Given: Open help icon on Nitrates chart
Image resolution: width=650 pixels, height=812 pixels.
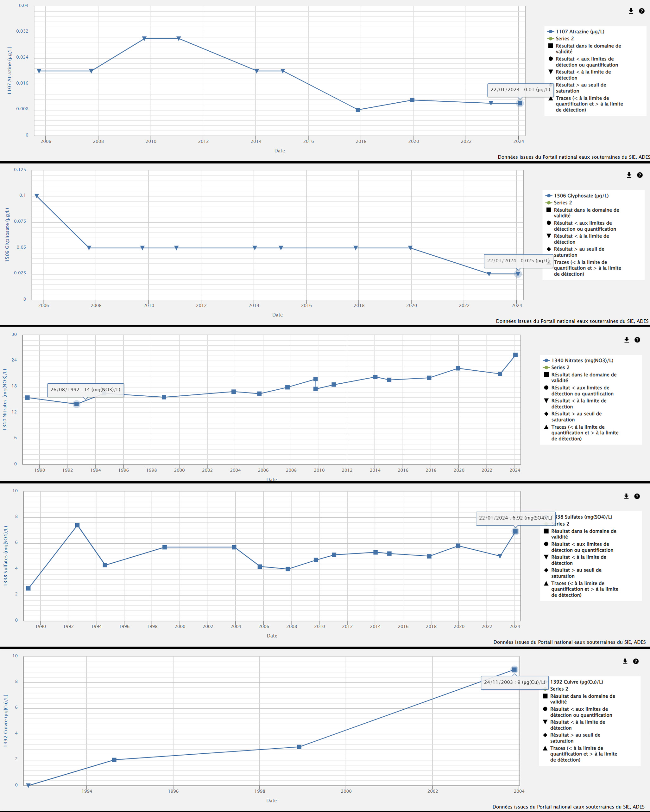Looking at the screenshot, I should click(637, 340).
